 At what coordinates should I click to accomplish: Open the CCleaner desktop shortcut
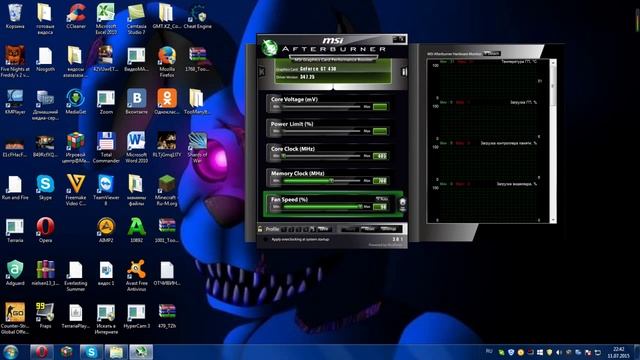point(76,16)
